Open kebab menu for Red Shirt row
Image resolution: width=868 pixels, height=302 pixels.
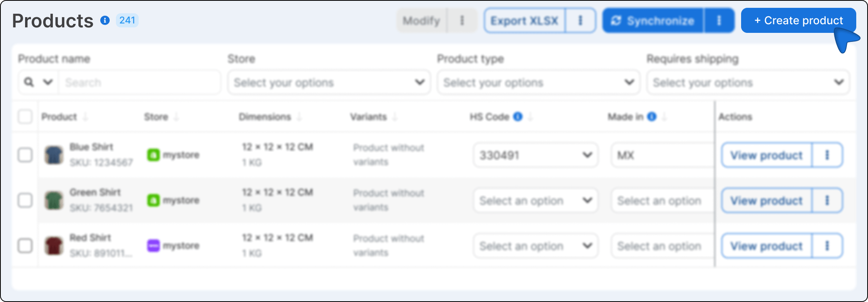tap(827, 246)
